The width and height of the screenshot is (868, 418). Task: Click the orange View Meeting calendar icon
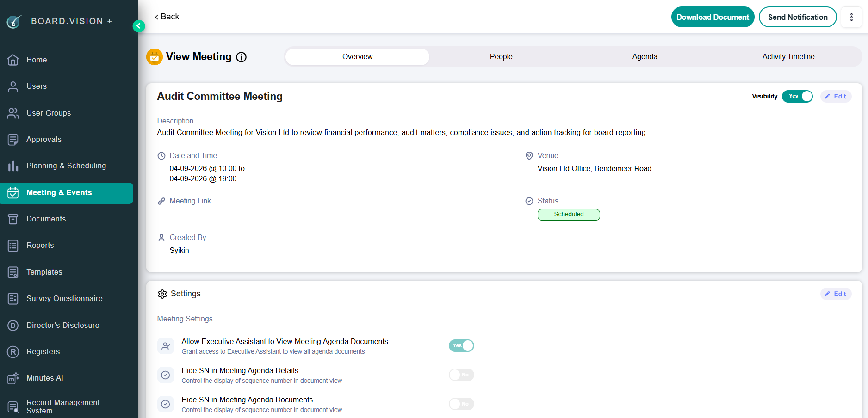(155, 57)
